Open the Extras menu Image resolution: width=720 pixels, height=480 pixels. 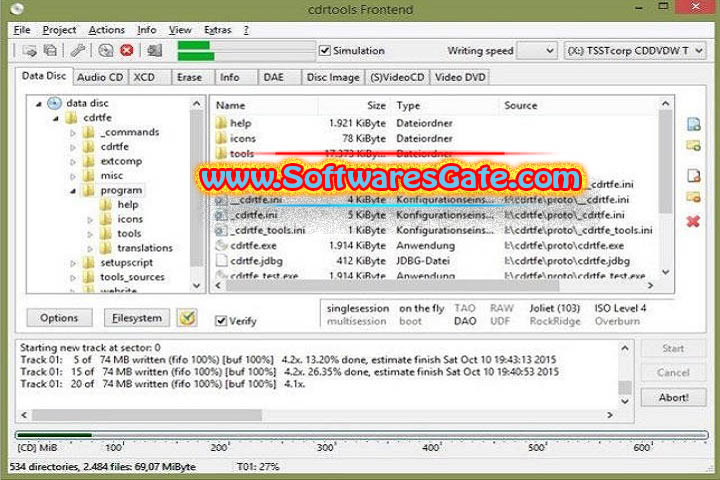click(218, 30)
